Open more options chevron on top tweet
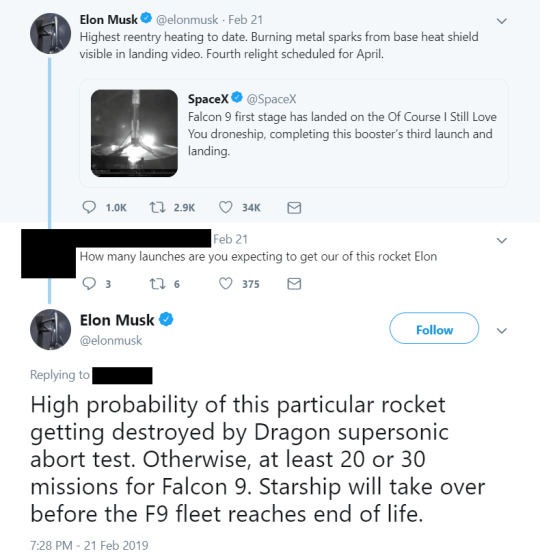 pyautogui.click(x=502, y=21)
